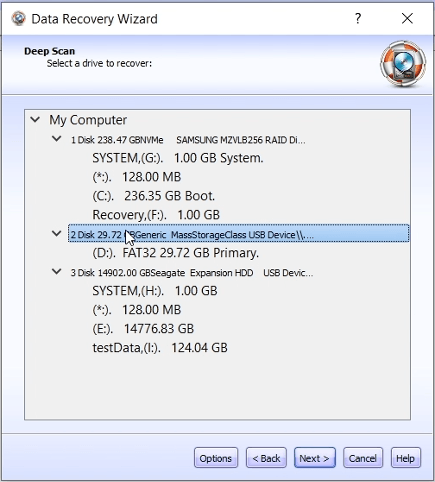The width and height of the screenshot is (435, 482).
Task: Collapse the 2 Disk 29.72 GB Generic node
Action: (57, 234)
